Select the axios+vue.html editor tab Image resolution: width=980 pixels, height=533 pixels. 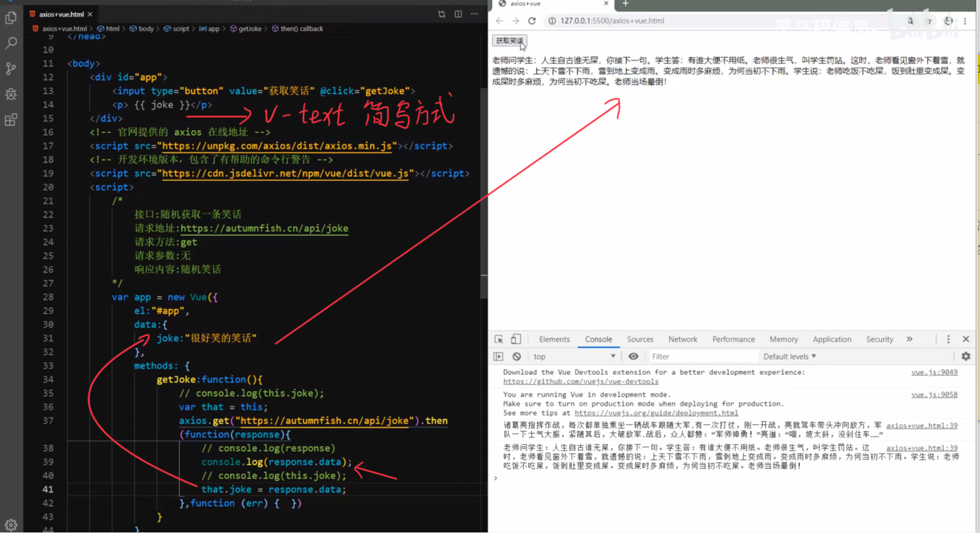[x=60, y=14]
